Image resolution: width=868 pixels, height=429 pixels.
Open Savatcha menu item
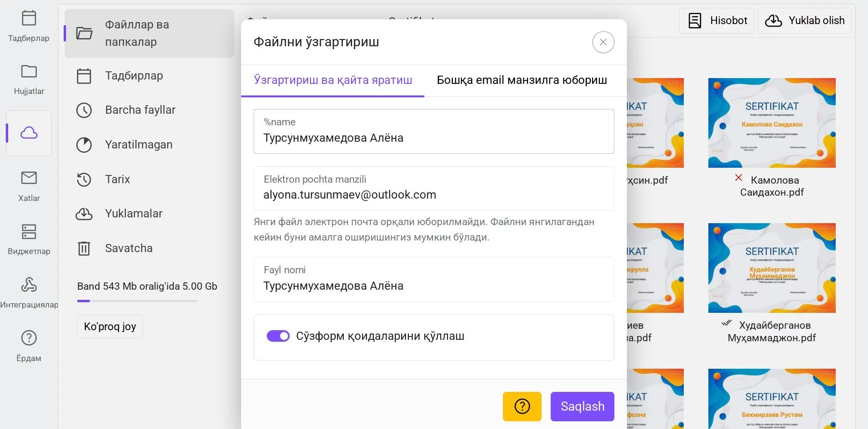[149, 248]
